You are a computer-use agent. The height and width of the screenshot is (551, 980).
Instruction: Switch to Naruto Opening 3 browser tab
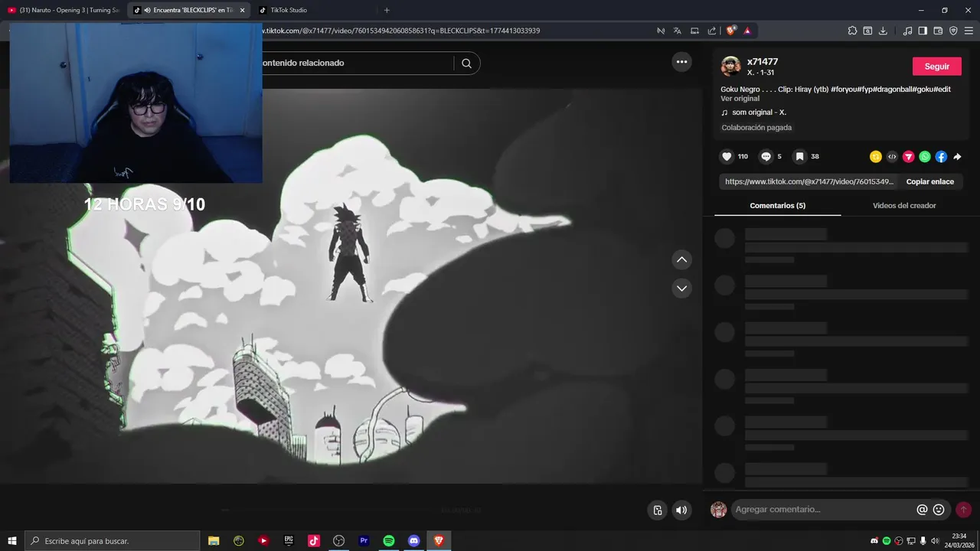pyautogui.click(x=63, y=10)
